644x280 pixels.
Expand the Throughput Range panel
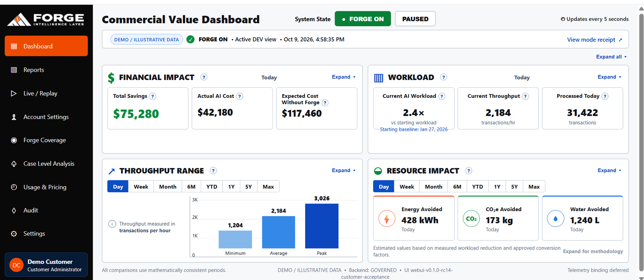[x=344, y=170]
